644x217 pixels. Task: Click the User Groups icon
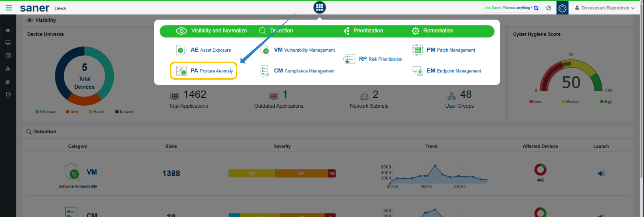[x=451, y=96]
